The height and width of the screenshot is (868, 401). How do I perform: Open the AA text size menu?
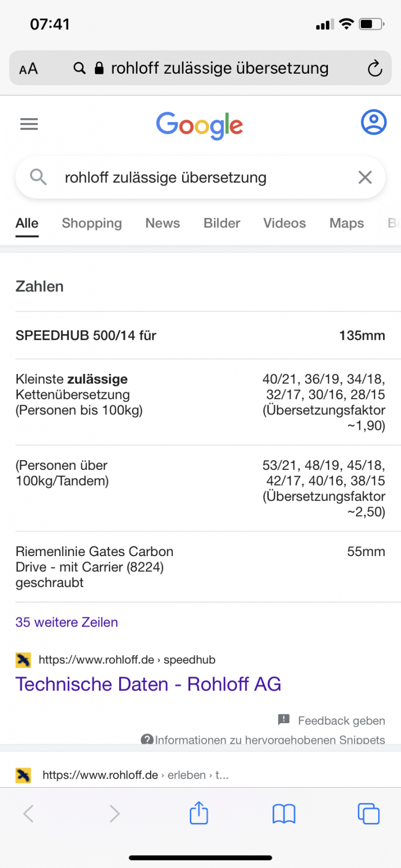point(29,69)
